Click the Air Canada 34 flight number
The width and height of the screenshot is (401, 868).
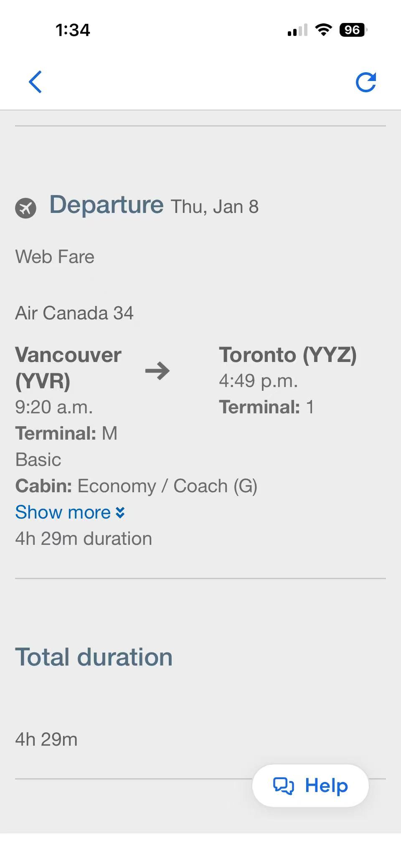[74, 313]
